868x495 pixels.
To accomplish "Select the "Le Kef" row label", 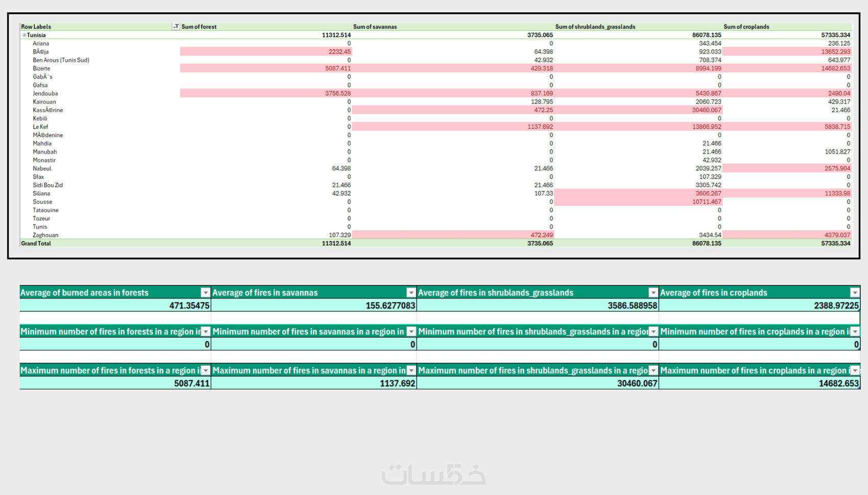I will [40, 127].
